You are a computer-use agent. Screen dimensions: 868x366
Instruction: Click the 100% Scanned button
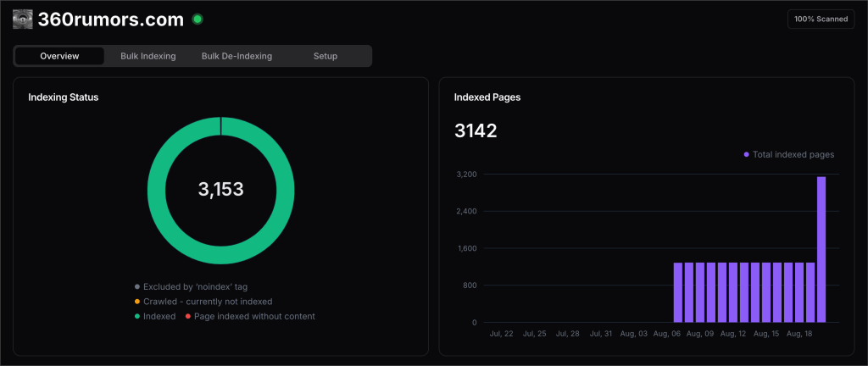(x=821, y=19)
